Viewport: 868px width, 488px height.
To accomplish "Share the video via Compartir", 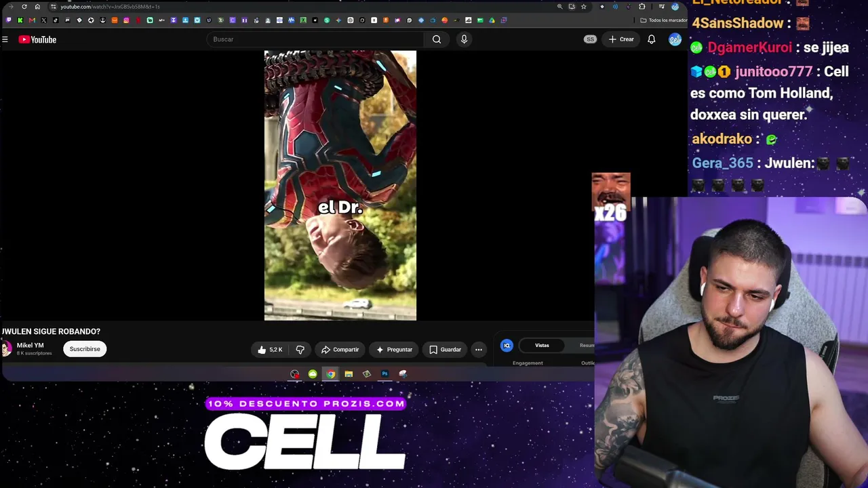I will tap(340, 350).
